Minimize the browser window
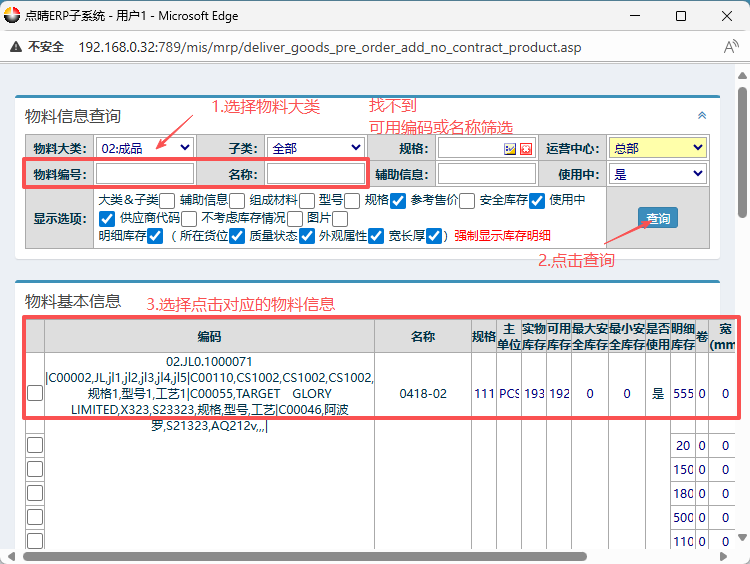 (x=635, y=16)
